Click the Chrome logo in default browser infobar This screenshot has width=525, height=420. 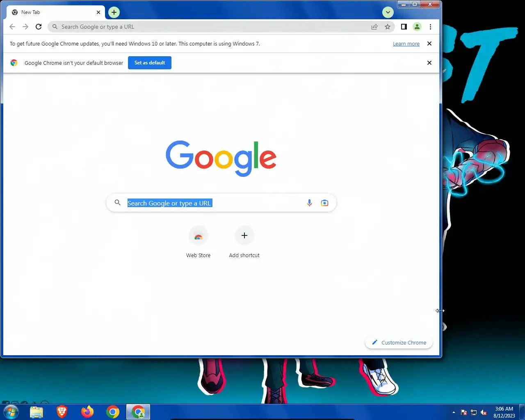click(14, 63)
